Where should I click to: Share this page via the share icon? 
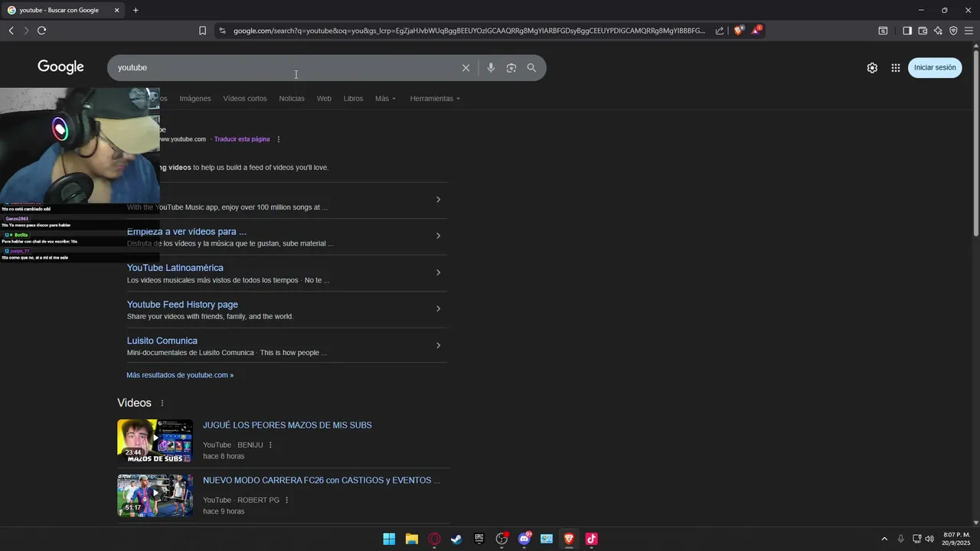[x=720, y=31]
